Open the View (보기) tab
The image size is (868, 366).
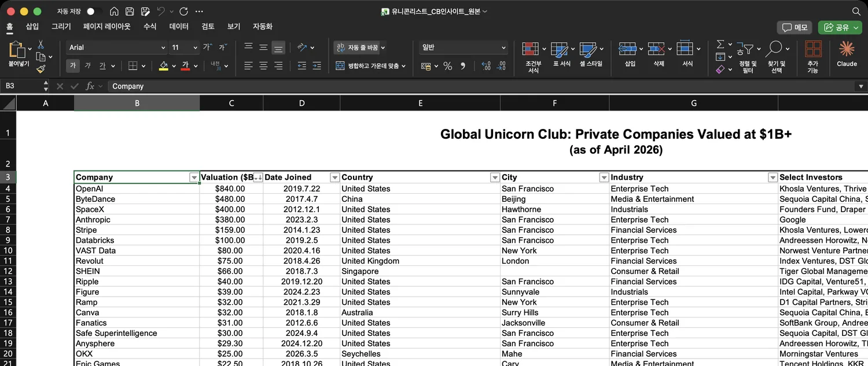click(234, 27)
